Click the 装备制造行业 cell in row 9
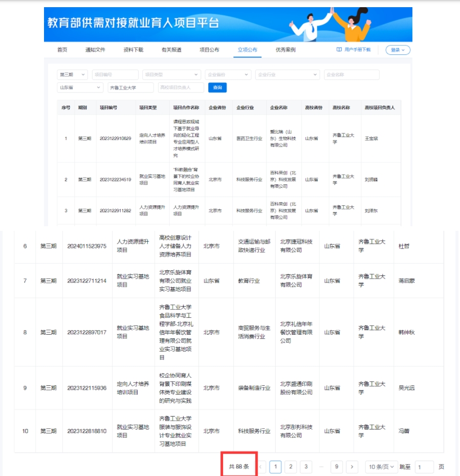The image size is (460, 476). pos(254,388)
